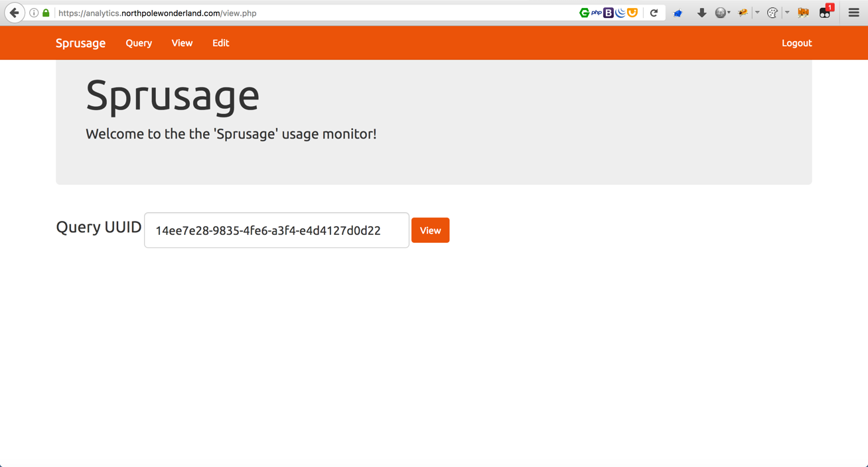This screenshot has height=467, width=868.
Task: Reload the page with the refresh icon
Action: tap(654, 13)
